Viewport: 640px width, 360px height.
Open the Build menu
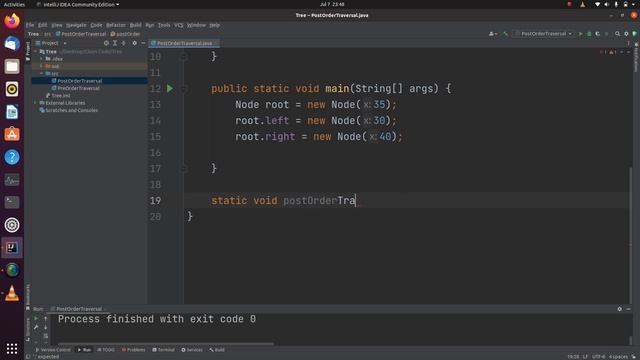pos(136,25)
